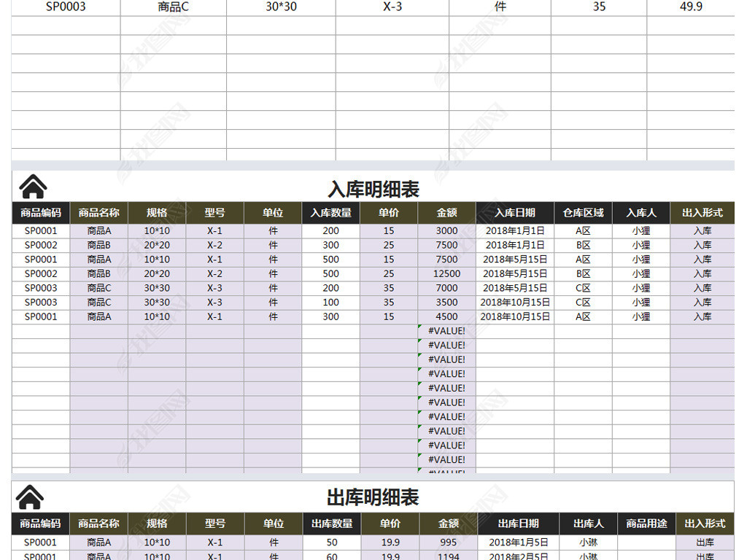This screenshot has width=747, height=560.
Task: Click the 7500 金额 value for 商品B
Action: [x=446, y=245]
